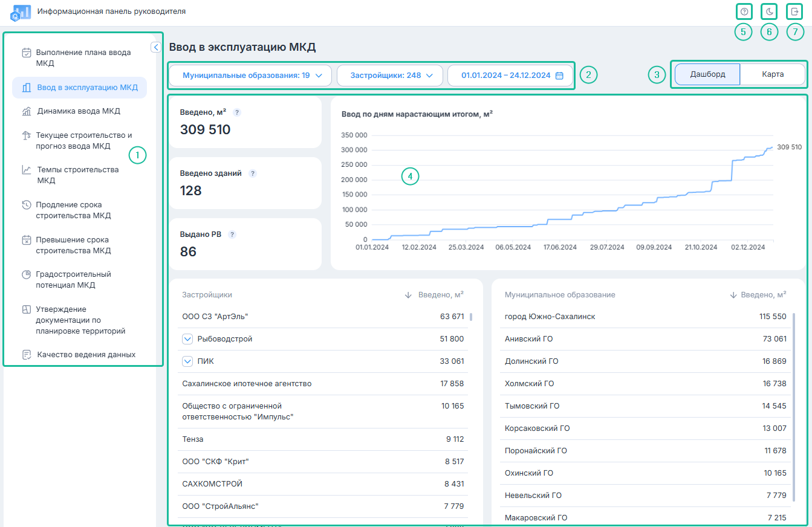Select row Холмский ГО
812x527 pixels.
(646, 384)
